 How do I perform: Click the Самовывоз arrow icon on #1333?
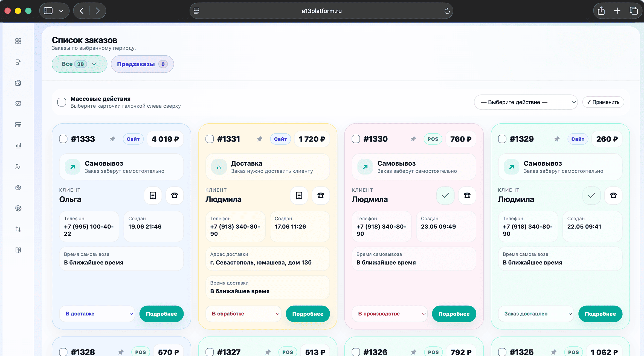(72, 167)
